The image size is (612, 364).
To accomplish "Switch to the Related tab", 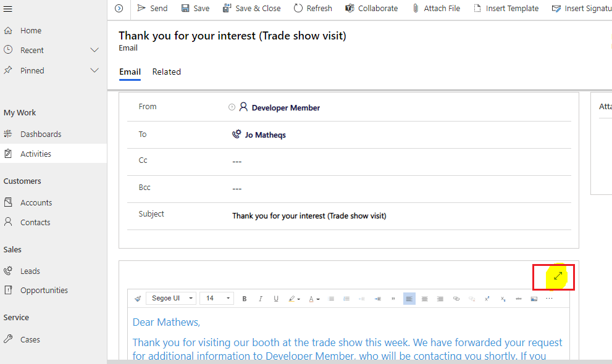I will pyautogui.click(x=166, y=72).
